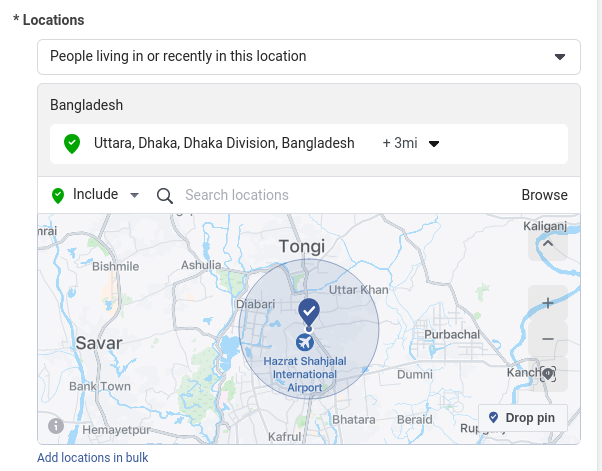This screenshot has width=602, height=471.
Task: Zoom out on the map
Action: coord(547,339)
